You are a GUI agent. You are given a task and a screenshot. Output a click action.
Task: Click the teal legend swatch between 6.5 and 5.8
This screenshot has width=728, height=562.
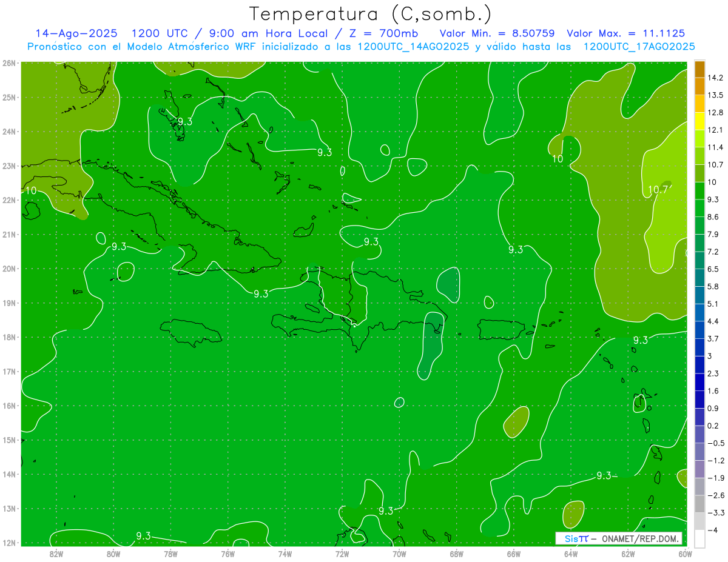coord(700,278)
